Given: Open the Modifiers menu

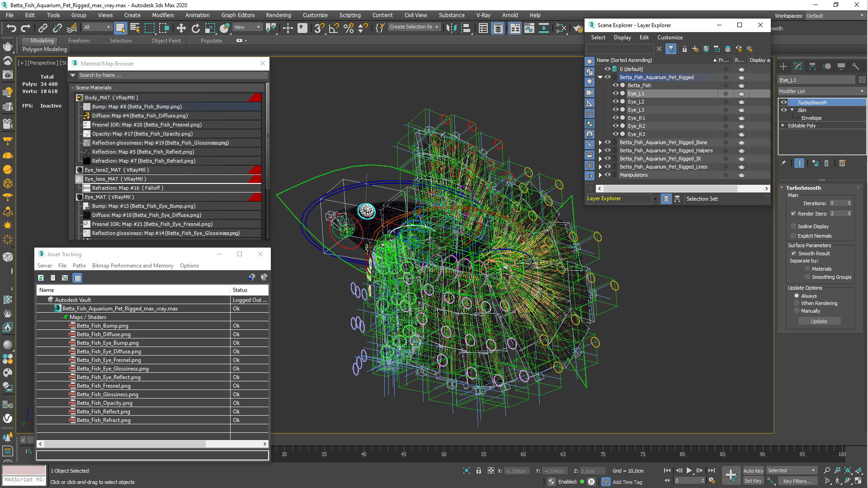Looking at the screenshot, I should (163, 15).
